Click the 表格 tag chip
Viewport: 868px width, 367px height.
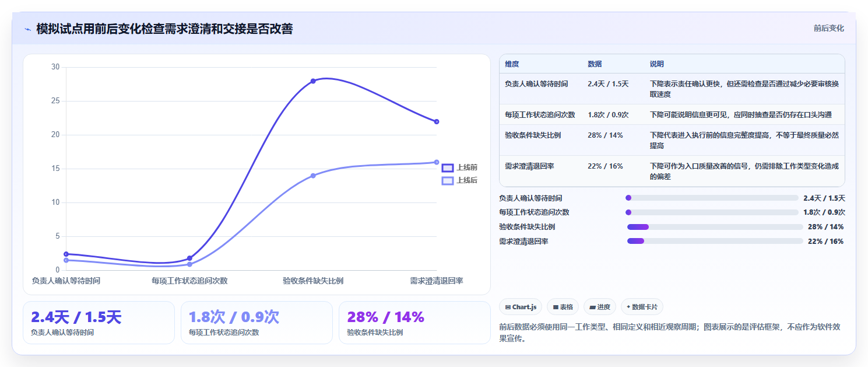tap(563, 307)
